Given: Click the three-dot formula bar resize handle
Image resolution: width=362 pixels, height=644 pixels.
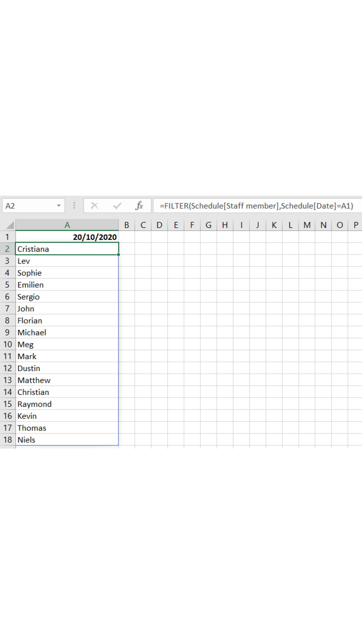Looking at the screenshot, I should [x=74, y=206].
